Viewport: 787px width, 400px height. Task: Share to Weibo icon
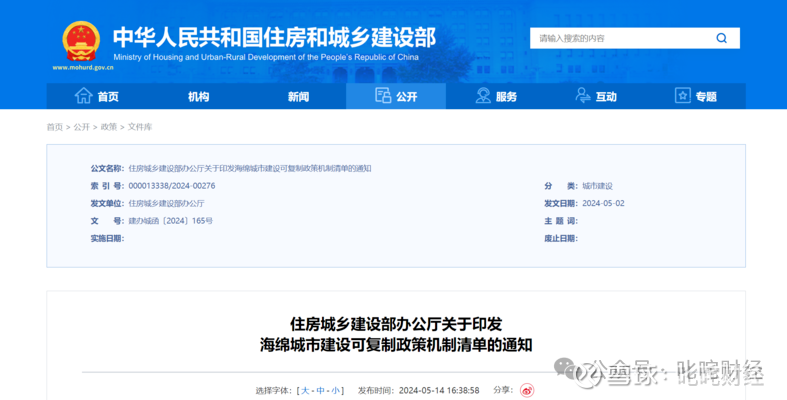pyautogui.click(x=527, y=390)
